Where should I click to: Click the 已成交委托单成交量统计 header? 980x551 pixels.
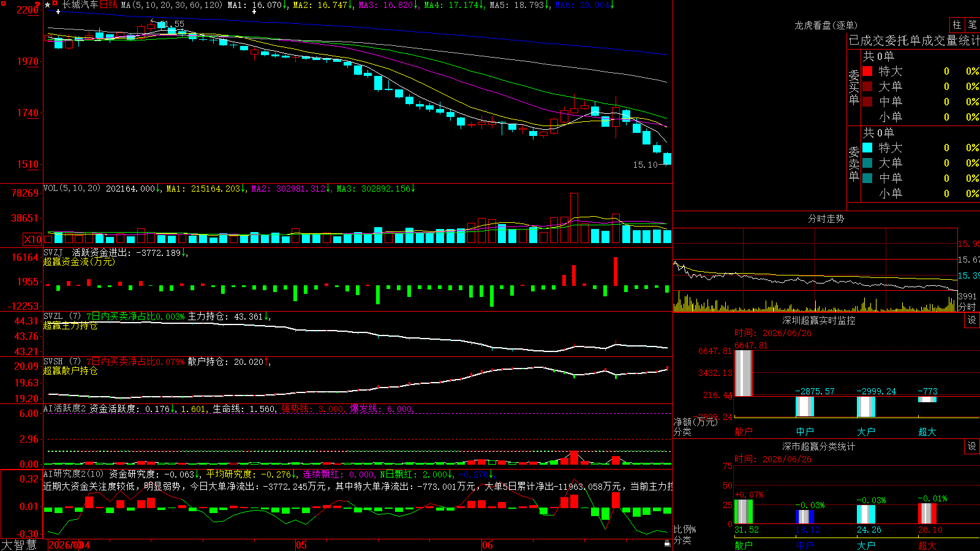tap(914, 40)
